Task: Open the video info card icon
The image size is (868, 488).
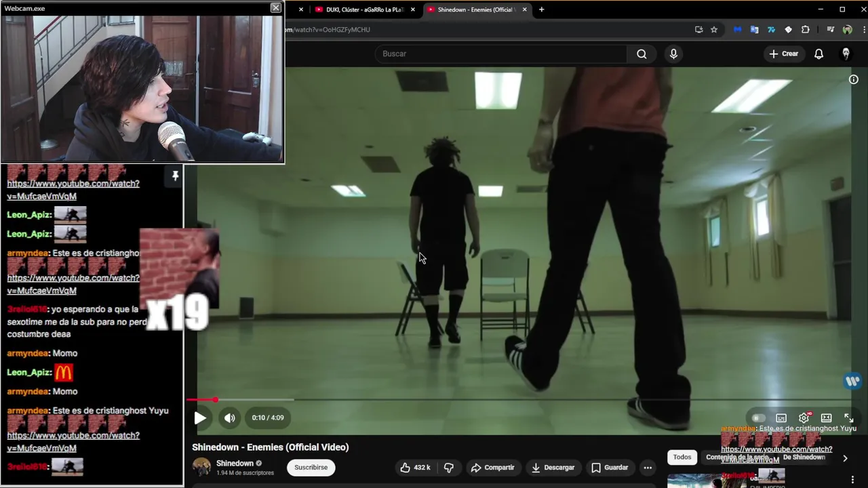Action: pyautogui.click(x=854, y=79)
